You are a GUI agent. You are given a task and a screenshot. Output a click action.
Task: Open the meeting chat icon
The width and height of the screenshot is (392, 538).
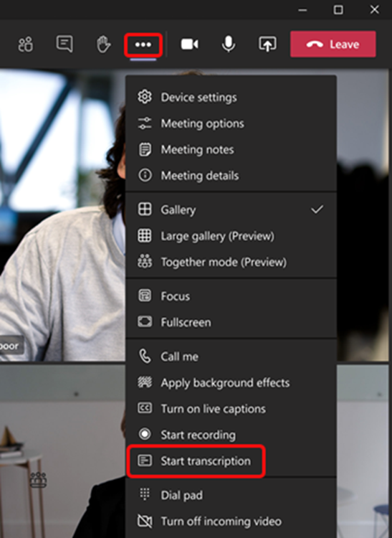pyautogui.click(x=64, y=44)
